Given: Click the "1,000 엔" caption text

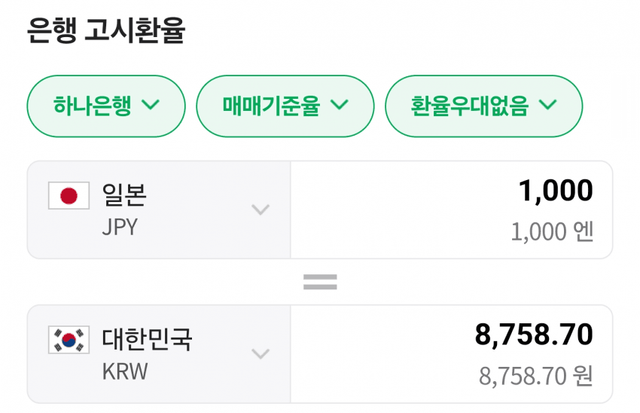Looking at the screenshot, I should [x=551, y=232].
